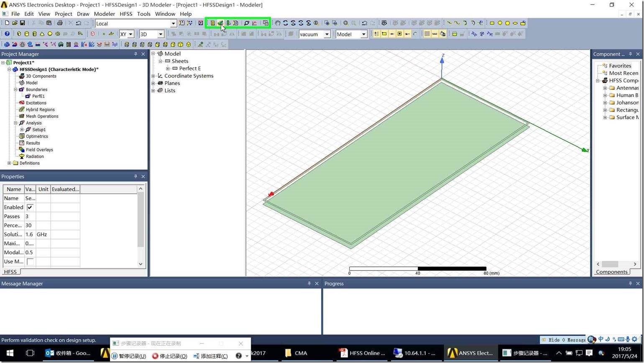Select the Draw Cylinder tool

[x=27, y=34]
